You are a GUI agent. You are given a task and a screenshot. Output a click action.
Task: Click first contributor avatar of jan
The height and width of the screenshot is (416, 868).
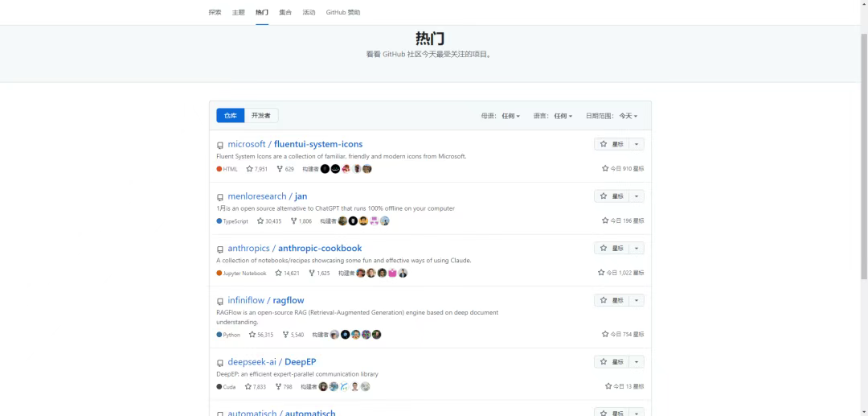point(342,221)
